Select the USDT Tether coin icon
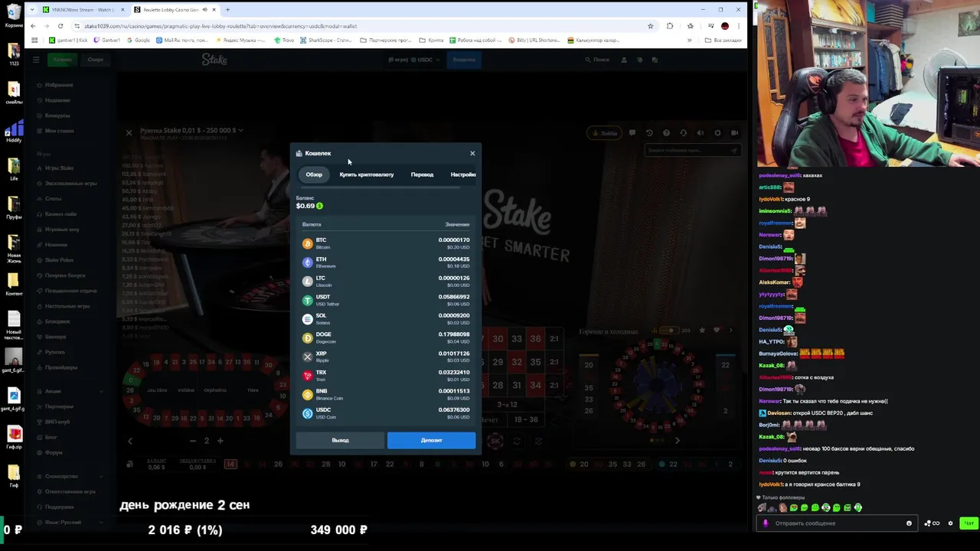 (x=308, y=300)
